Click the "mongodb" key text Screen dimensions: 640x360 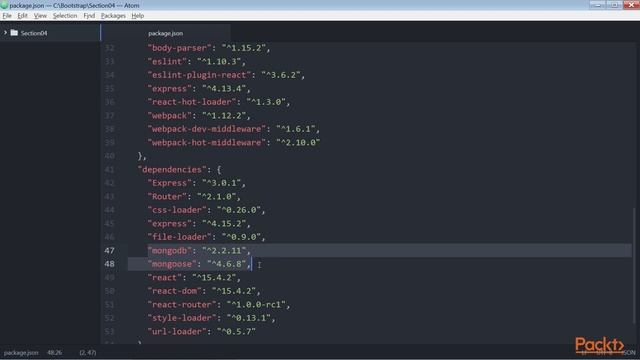tap(170, 250)
